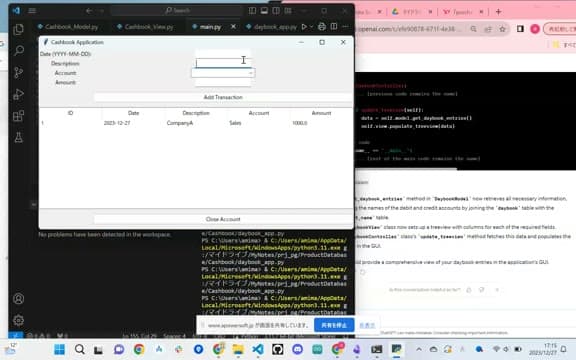This screenshot has width=576, height=360.
Task: Open the VS Code Manage gear icon
Action: pyautogui.click(x=18, y=320)
